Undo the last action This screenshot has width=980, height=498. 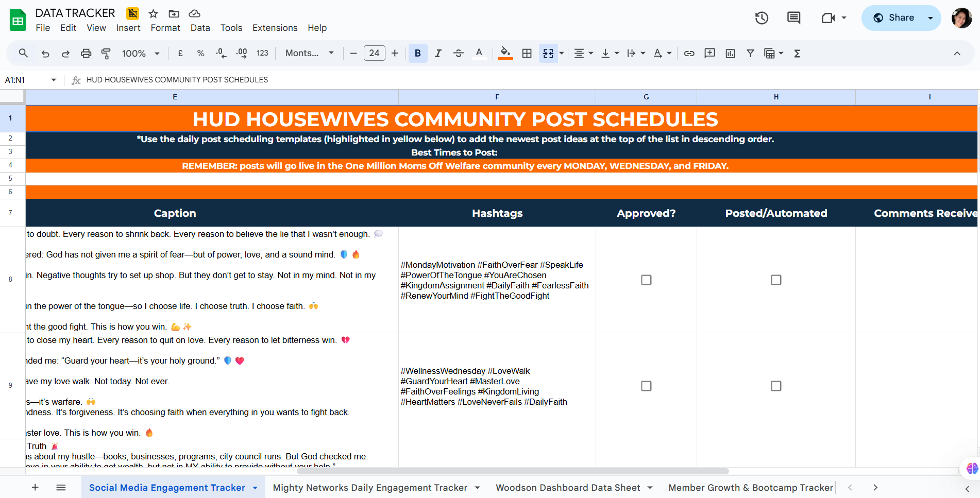click(x=45, y=54)
